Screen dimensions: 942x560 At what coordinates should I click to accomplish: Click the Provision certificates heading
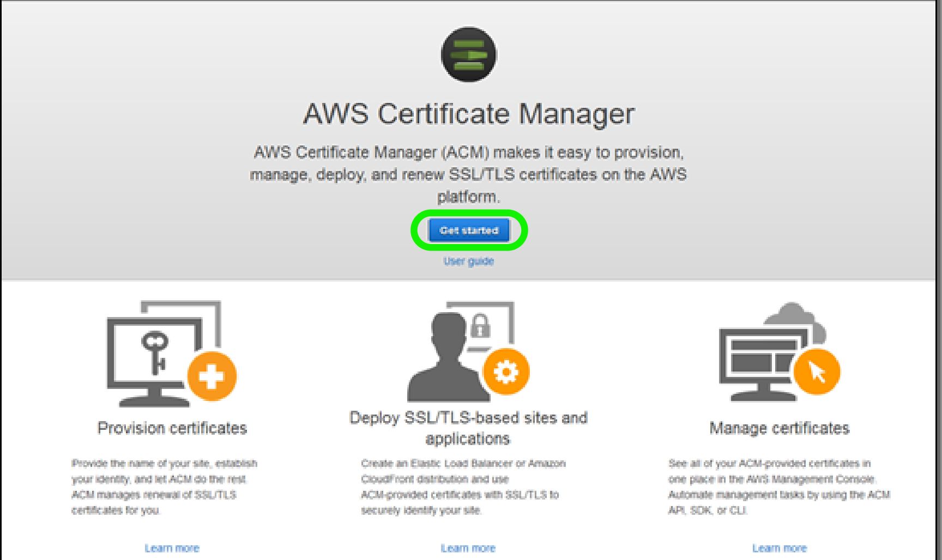pyautogui.click(x=172, y=428)
